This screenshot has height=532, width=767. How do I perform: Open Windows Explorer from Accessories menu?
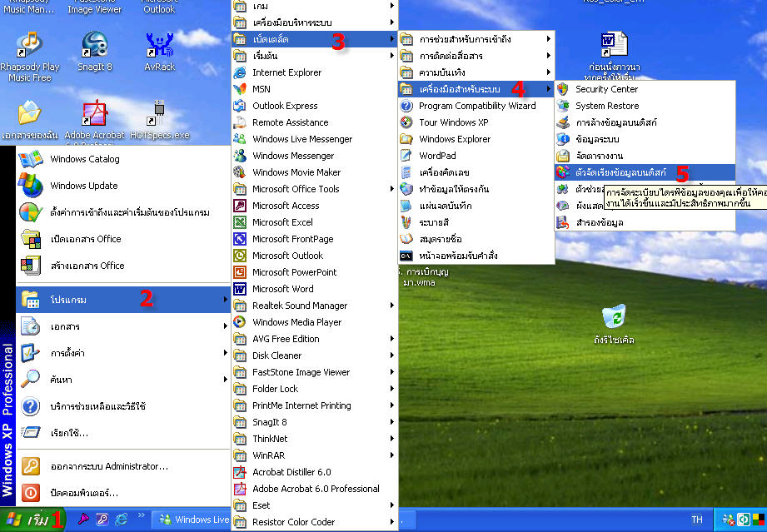(476, 139)
